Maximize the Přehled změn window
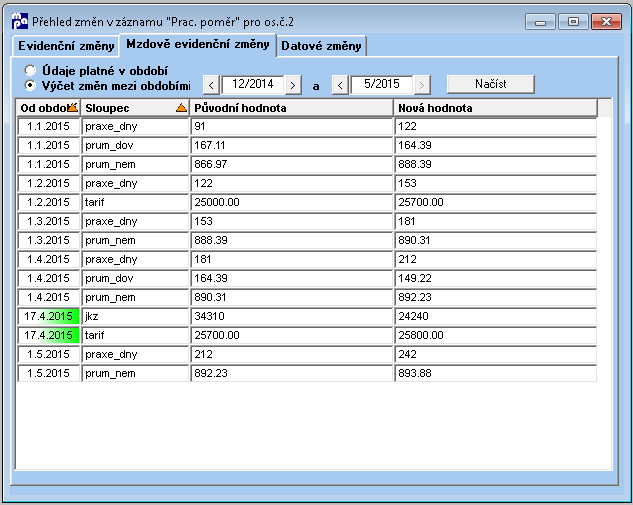The width and height of the screenshot is (633, 505). pyautogui.click(x=573, y=21)
